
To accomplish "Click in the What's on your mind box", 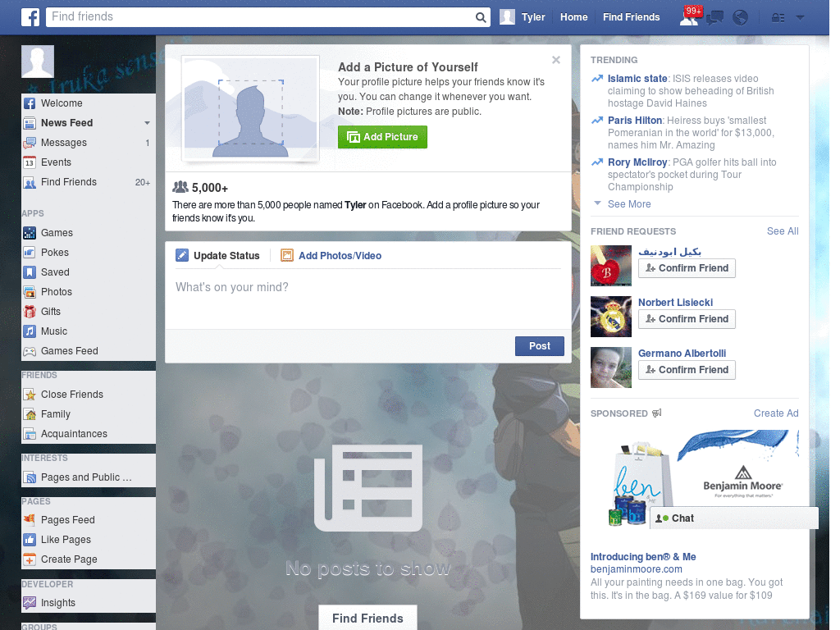I will coord(368,299).
